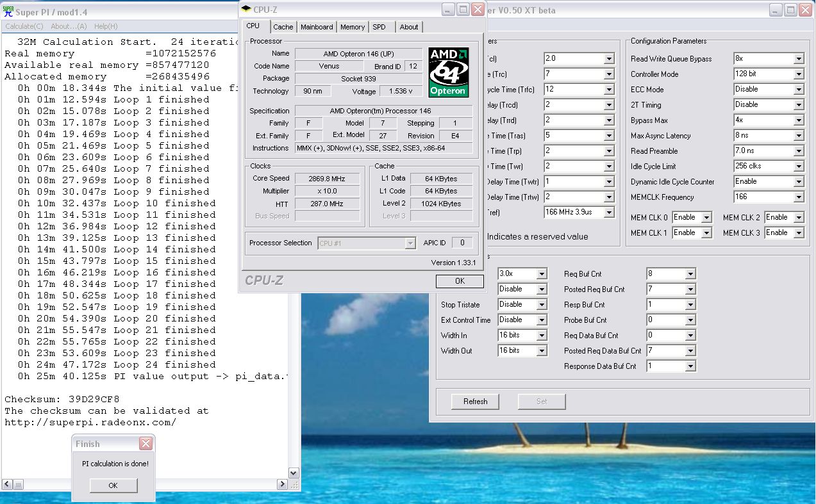This screenshot has height=504, width=816.
Task: Click the Super PI title bar icon
Action: pos(8,11)
